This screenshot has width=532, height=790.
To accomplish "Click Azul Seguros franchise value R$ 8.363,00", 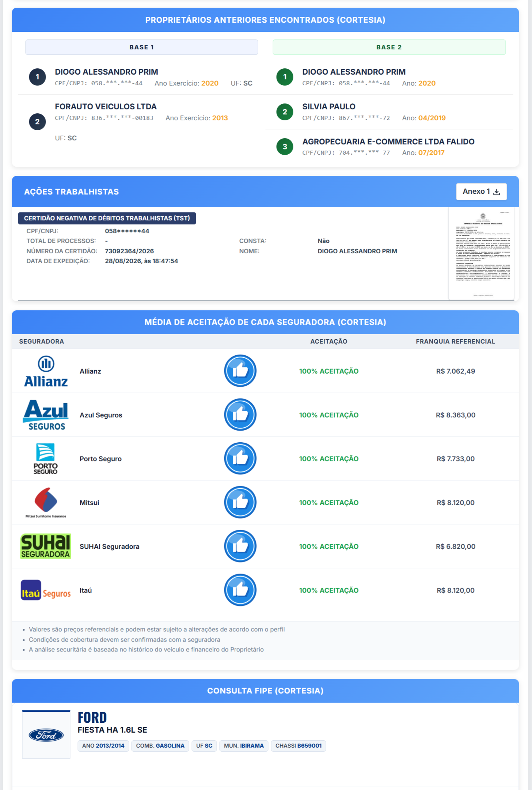I will [456, 415].
